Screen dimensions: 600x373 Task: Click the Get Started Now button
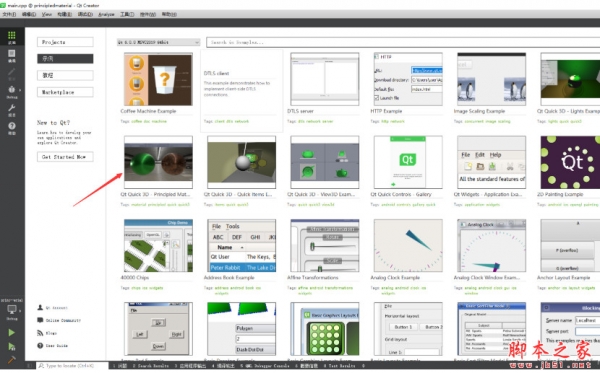pos(65,157)
